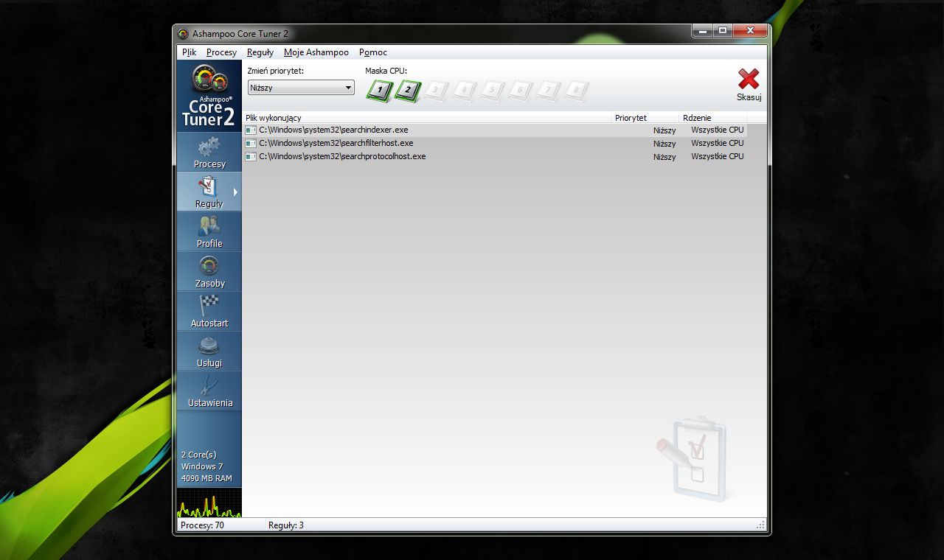Click the Reguły: 3 status entry
Image resolution: width=944 pixels, height=560 pixels.
click(x=286, y=525)
